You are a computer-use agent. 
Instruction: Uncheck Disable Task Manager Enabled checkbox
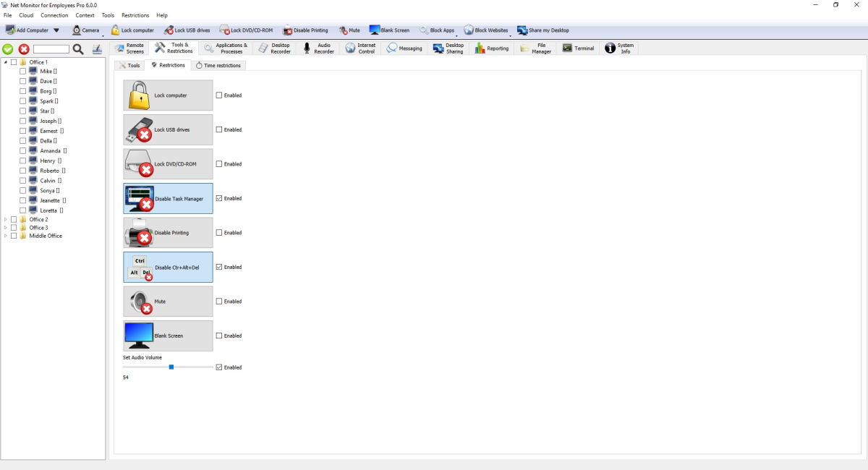[219, 198]
